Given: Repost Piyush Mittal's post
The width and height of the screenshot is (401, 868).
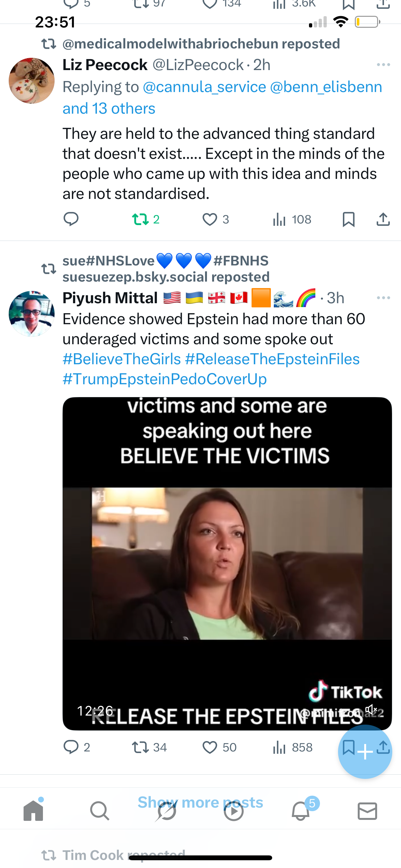Looking at the screenshot, I should [149, 747].
